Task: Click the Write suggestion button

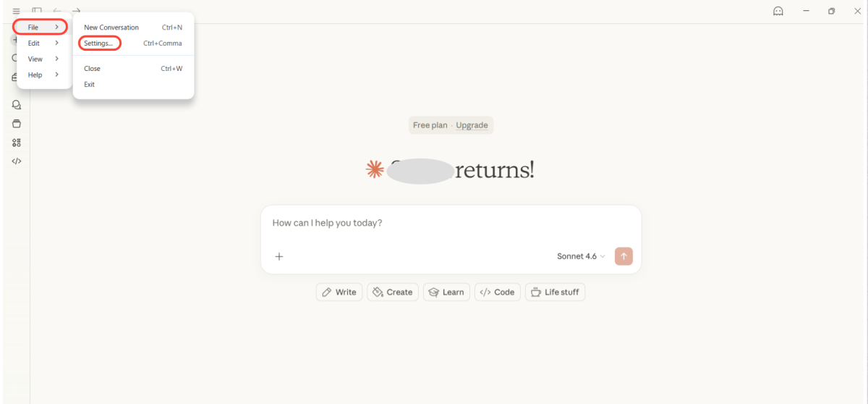Action: pos(339,293)
